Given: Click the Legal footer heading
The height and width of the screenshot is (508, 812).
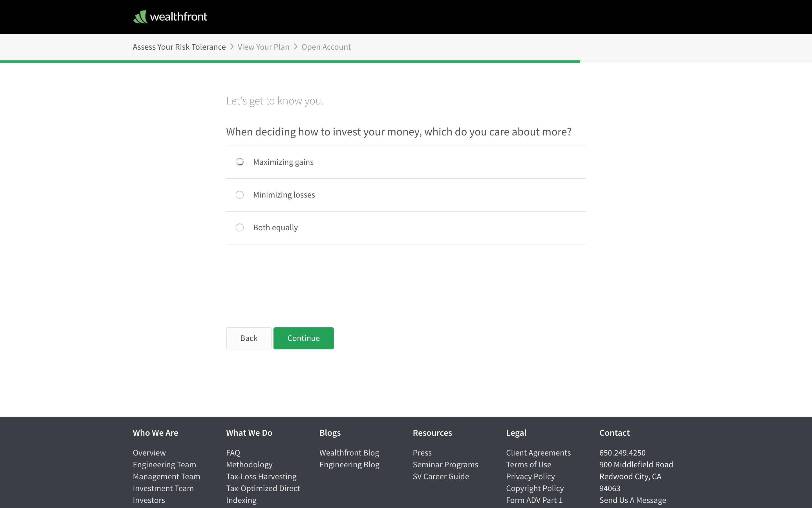Looking at the screenshot, I should pos(516,433).
